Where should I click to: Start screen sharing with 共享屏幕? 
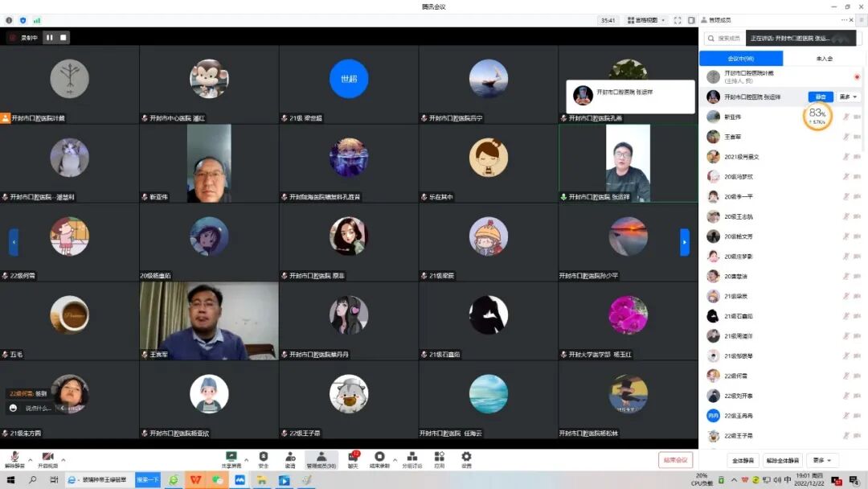coord(231,459)
